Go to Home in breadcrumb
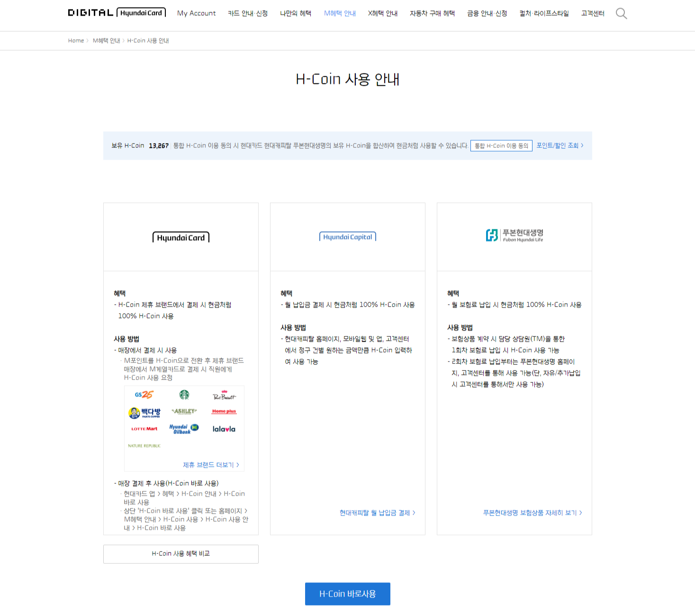695x616 pixels. 76,41
